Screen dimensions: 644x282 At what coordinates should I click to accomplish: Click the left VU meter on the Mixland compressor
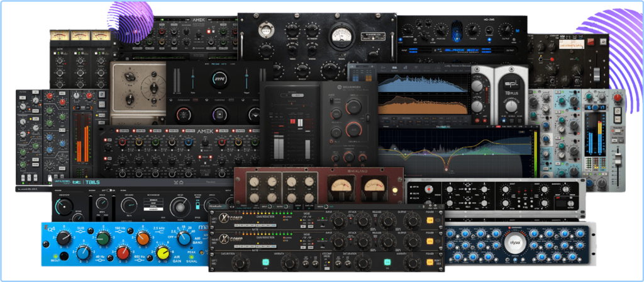click(x=342, y=189)
